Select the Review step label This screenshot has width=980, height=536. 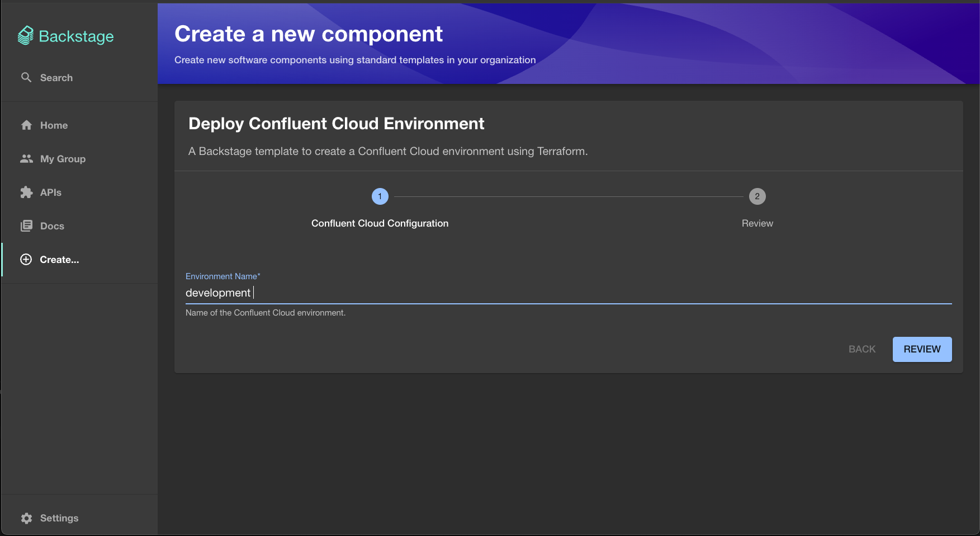758,223
